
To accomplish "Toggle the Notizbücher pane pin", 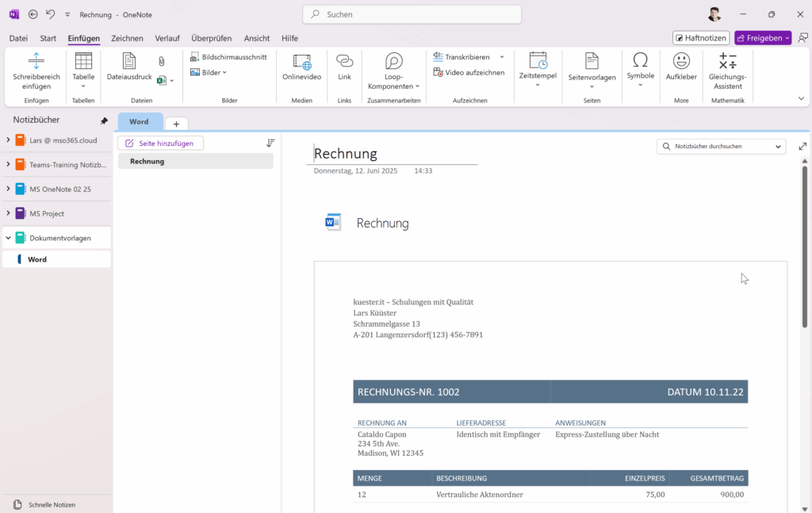I will click(104, 121).
